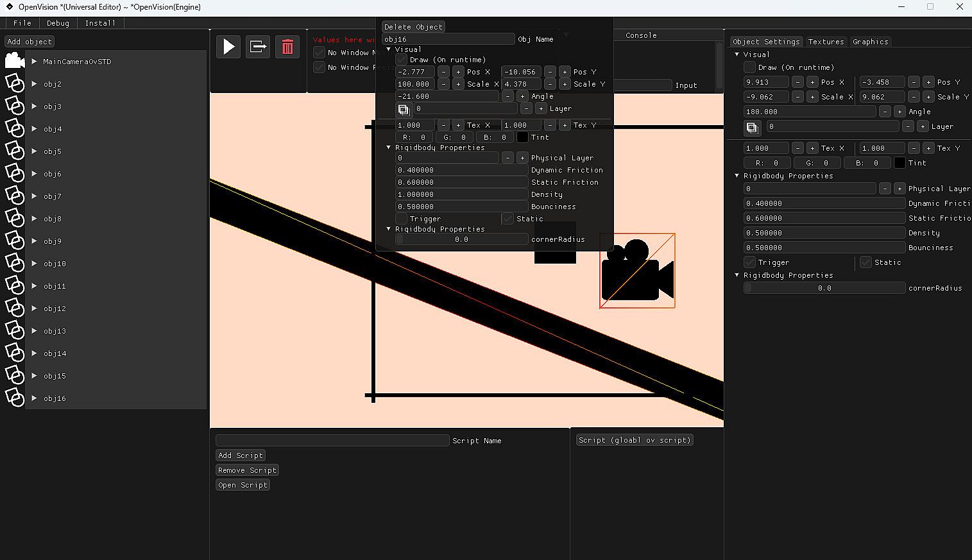Click the camera gizmo in the scene viewport
The image size is (972, 560).
pyautogui.click(x=637, y=271)
